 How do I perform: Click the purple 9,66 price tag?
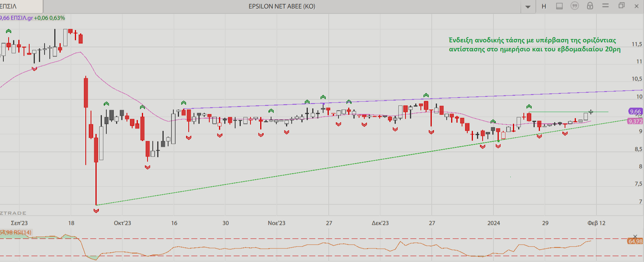point(635,111)
